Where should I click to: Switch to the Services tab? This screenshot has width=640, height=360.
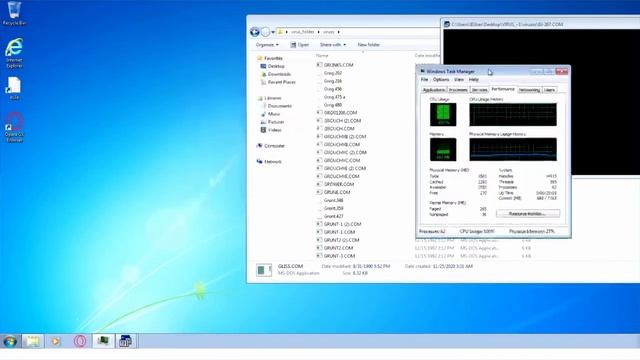click(479, 90)
